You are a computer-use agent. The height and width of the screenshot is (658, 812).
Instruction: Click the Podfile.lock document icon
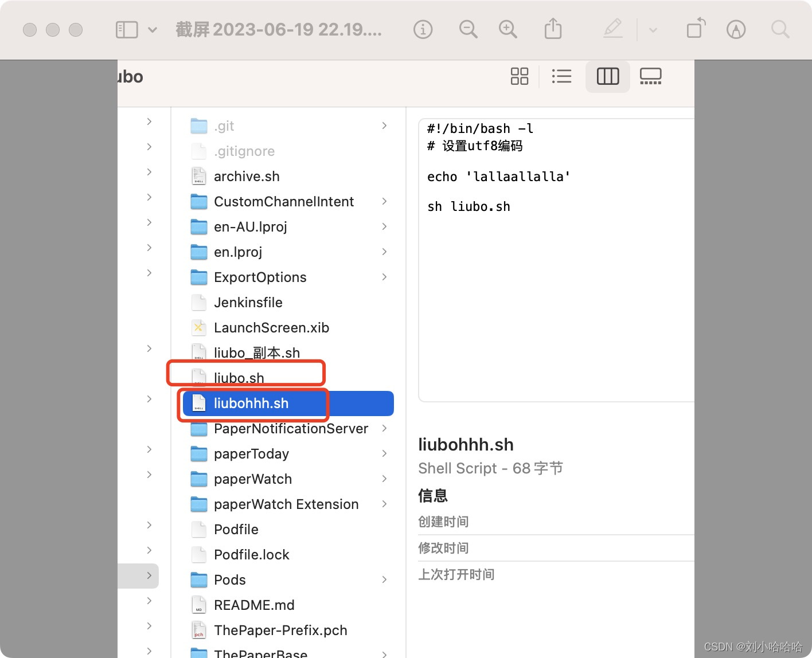click(x=198, y=554)
